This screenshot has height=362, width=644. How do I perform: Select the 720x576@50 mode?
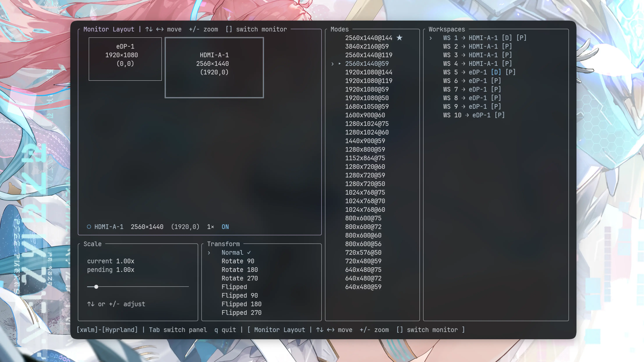point(363,253)
